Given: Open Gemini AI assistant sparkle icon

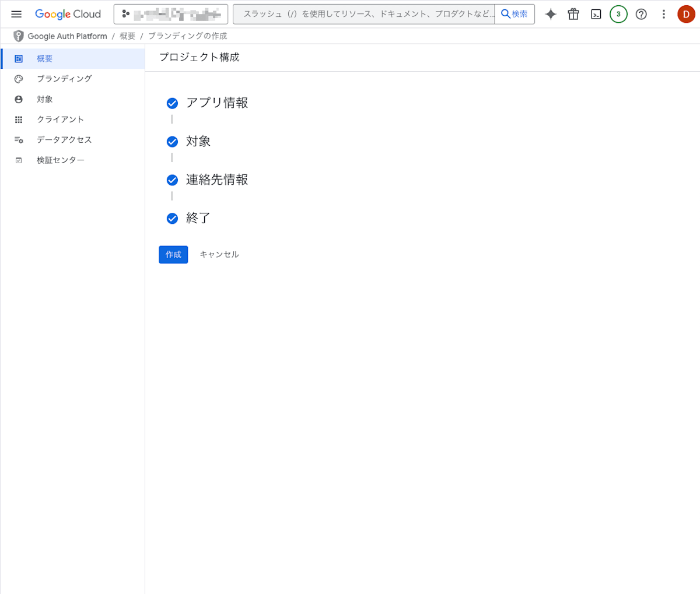Looking at the screenshot, I should coord(551,14).
